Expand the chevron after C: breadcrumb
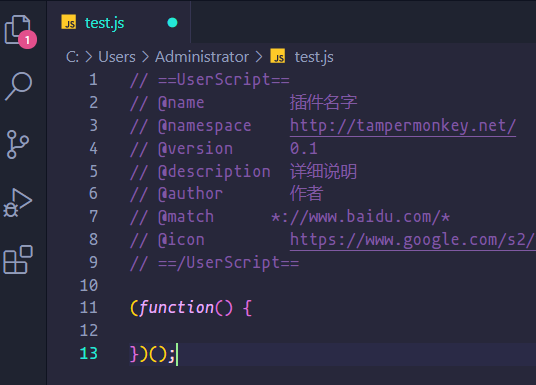536x385 pixels. click(x=89, y=57)
